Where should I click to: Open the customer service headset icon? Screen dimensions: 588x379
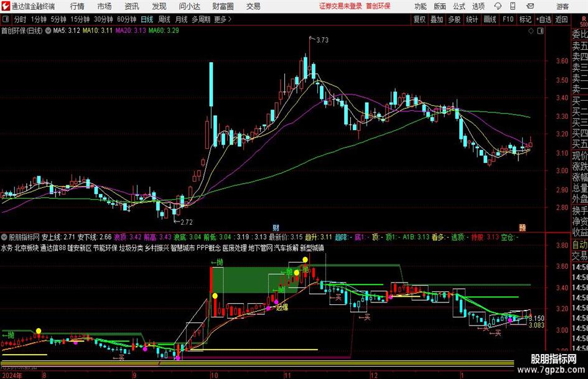[498, 6]
